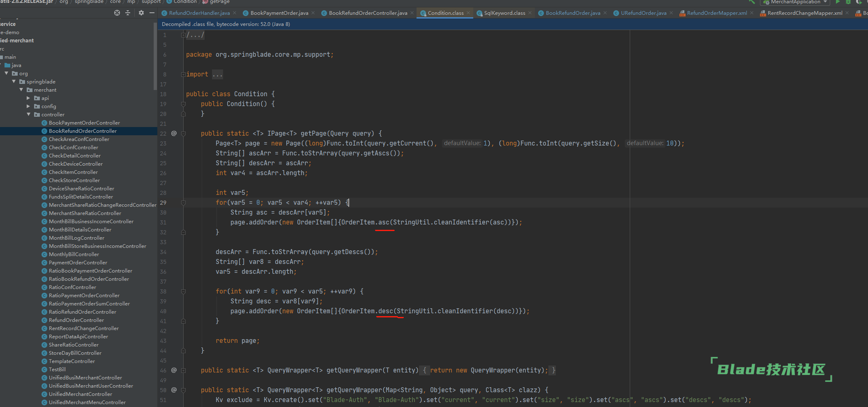This screenshot has height=407, width=868.
Task: Close the RentRecordChangeMapper.xml tab
Action: [x=847, y=13]
